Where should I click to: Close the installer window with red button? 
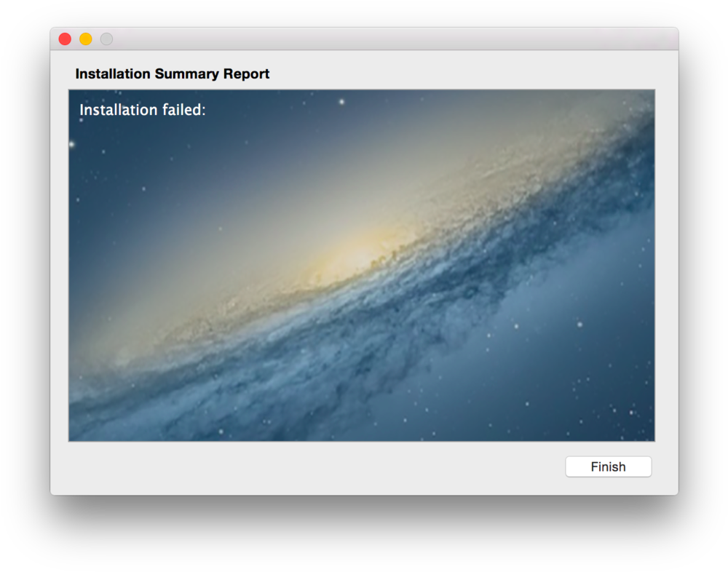coord(65,39)
